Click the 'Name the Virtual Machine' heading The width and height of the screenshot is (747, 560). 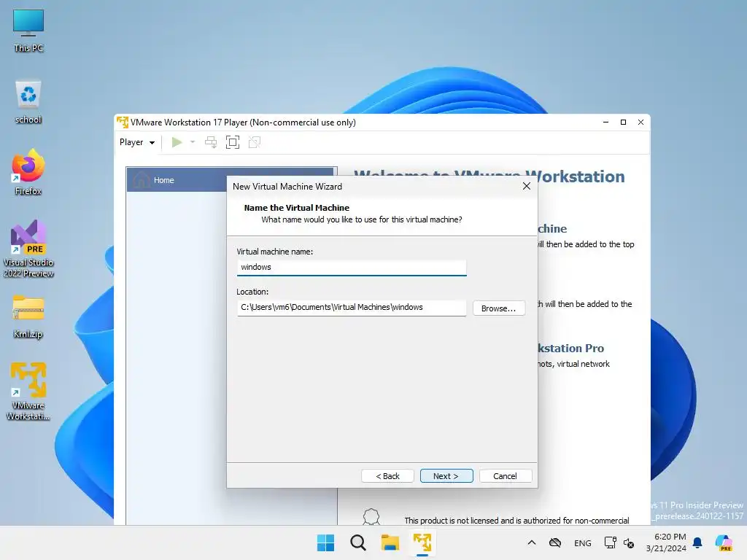296,208
